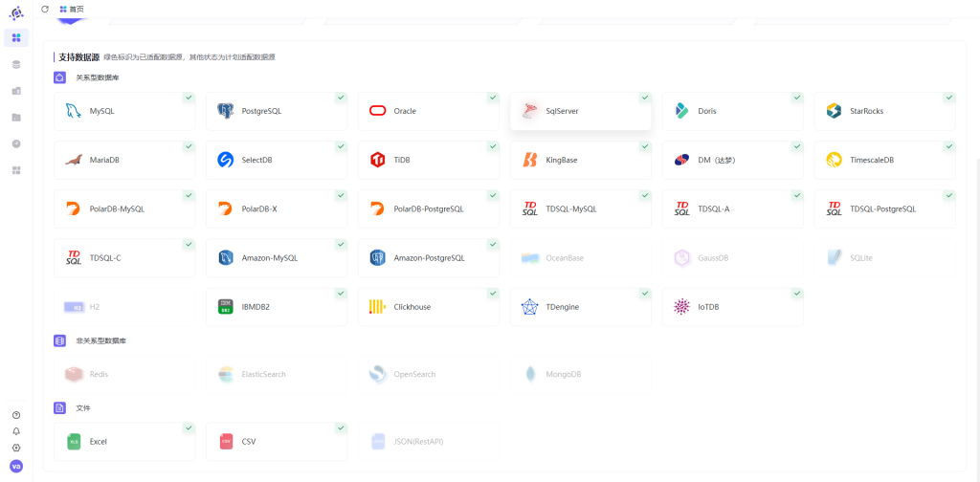980x482 pixels.
Task: Open the home dashboard sidebar icon
Action: tap(16, 37)
